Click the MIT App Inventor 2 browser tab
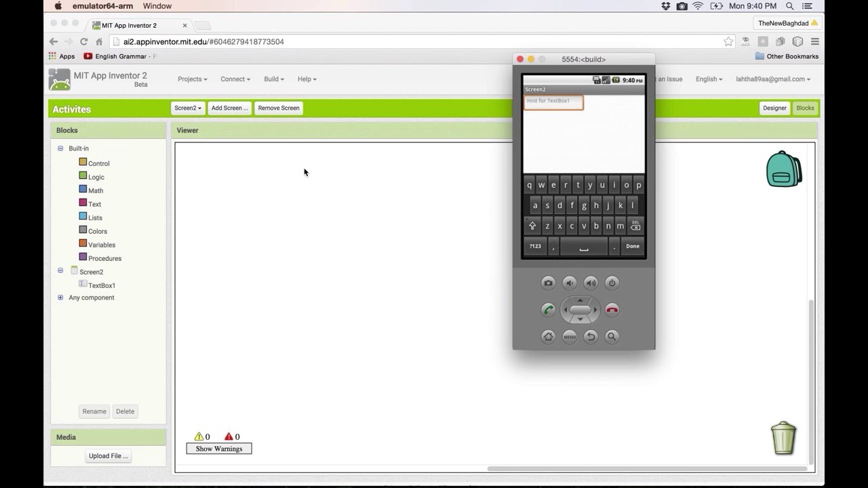The height and width of the screenshot is (488, 868). [139, 25]
